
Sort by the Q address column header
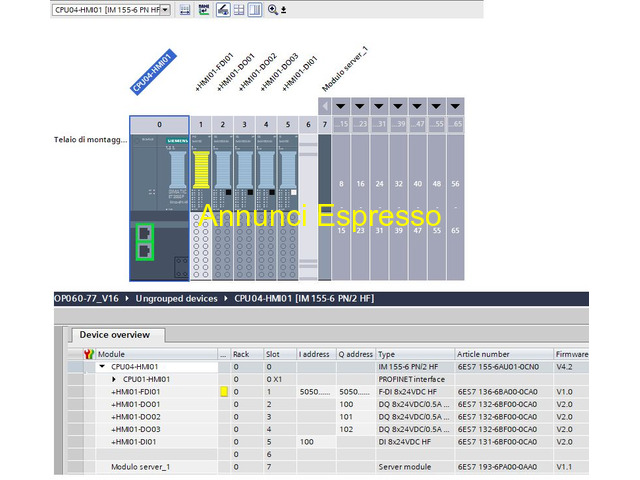coord(356,354)
